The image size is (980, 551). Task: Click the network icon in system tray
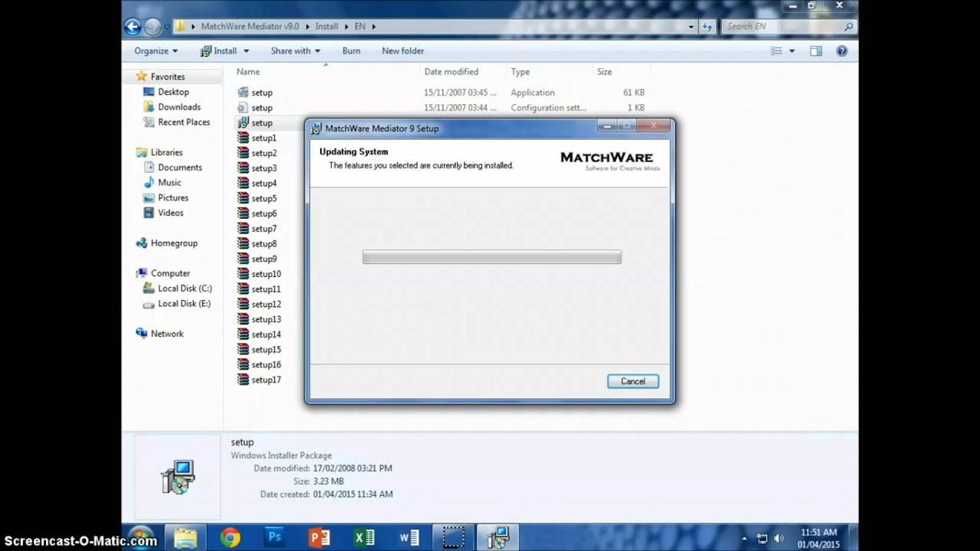(x=762, y=539)
